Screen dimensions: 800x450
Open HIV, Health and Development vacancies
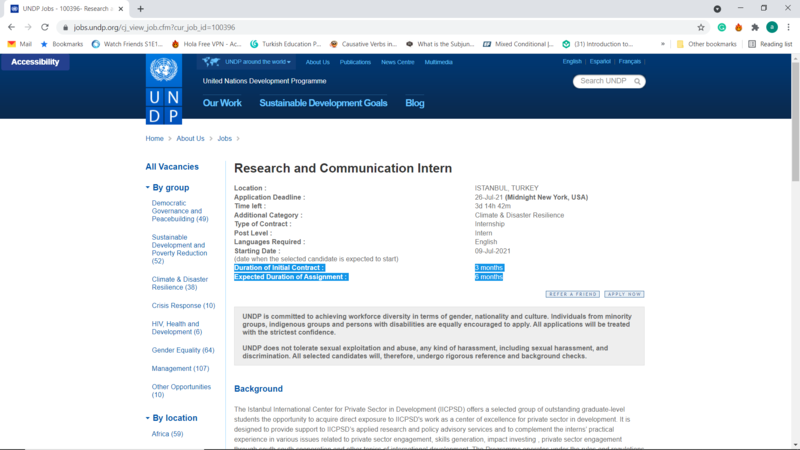click(x=177, y=328)
